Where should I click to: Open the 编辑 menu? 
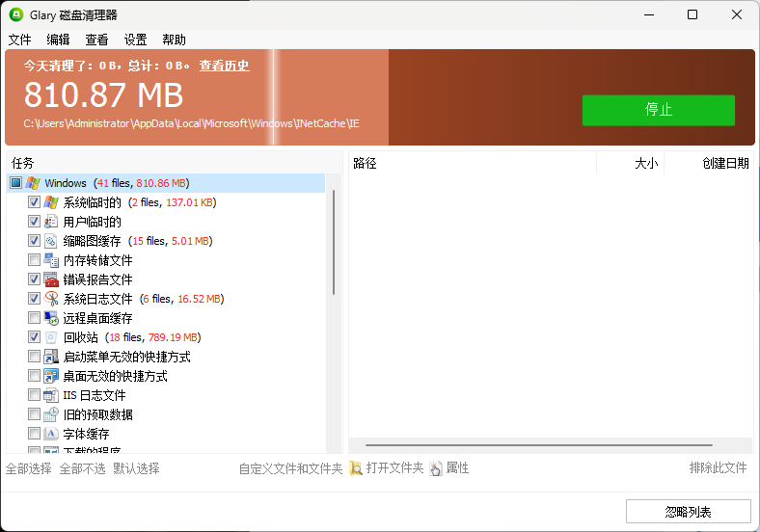coord(58,40)
